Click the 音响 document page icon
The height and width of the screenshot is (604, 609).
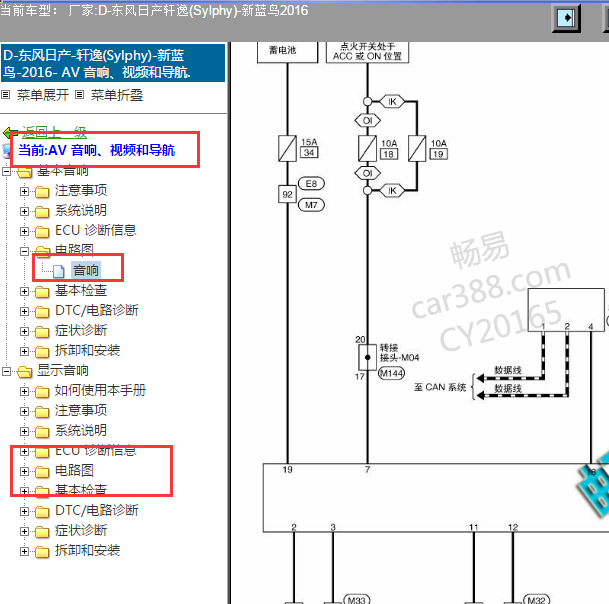coord(59,271)
